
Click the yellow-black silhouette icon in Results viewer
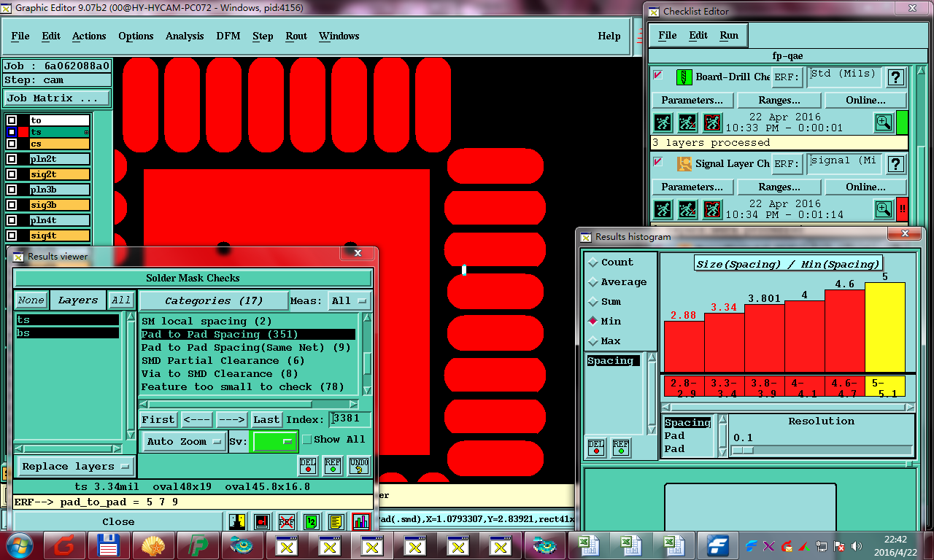[237, 521]
